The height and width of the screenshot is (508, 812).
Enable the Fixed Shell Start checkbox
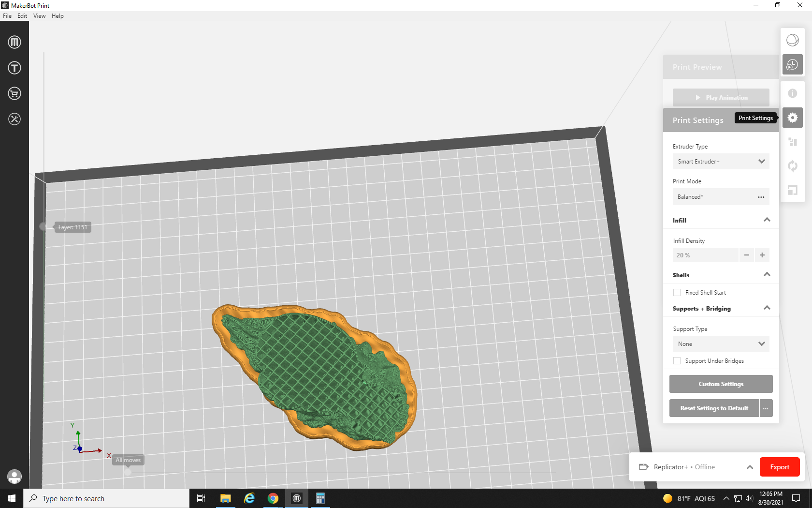tap(677, 293)
